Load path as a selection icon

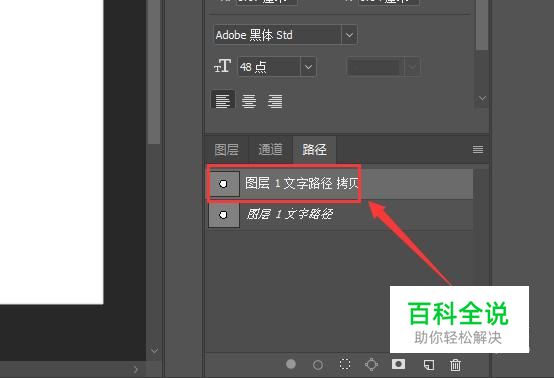(x=345, y=364)
